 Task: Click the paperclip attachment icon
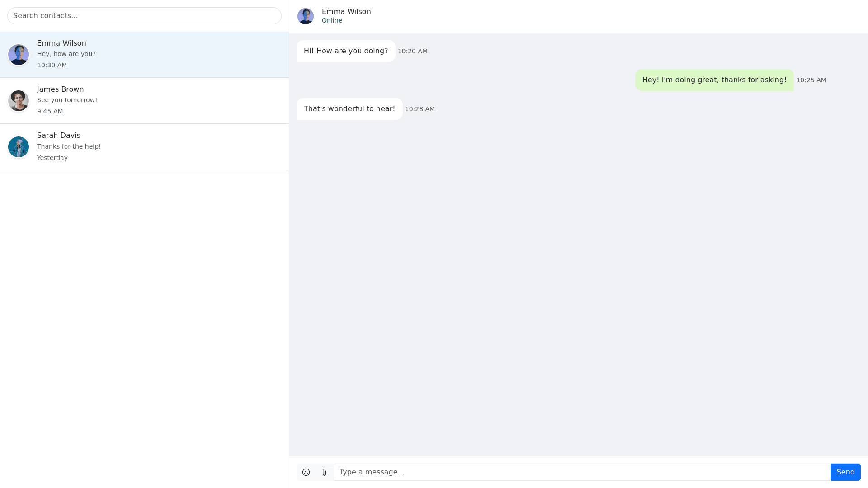click(x=324, y=472)
